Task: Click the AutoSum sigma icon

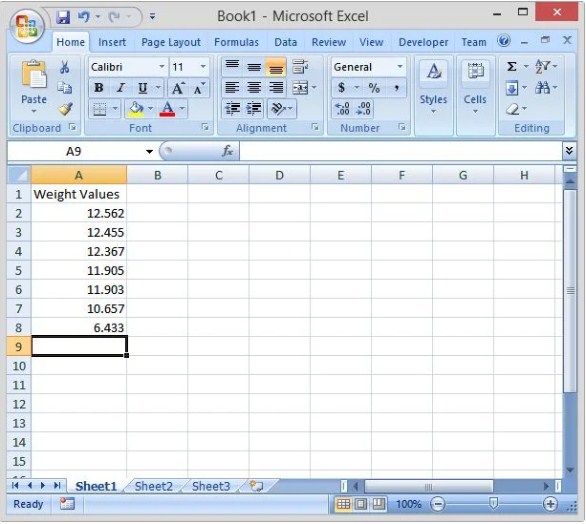Action: tap(512, 67)
